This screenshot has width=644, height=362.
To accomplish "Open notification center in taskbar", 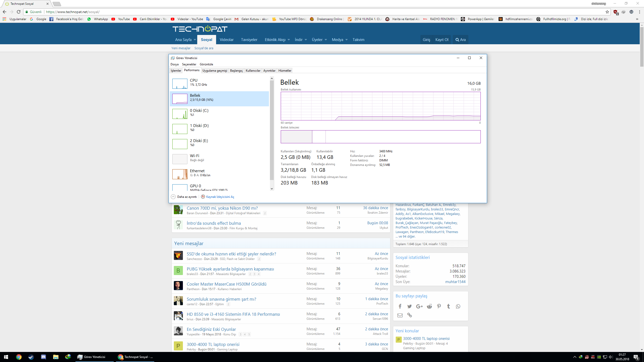I will click(636, 357).
